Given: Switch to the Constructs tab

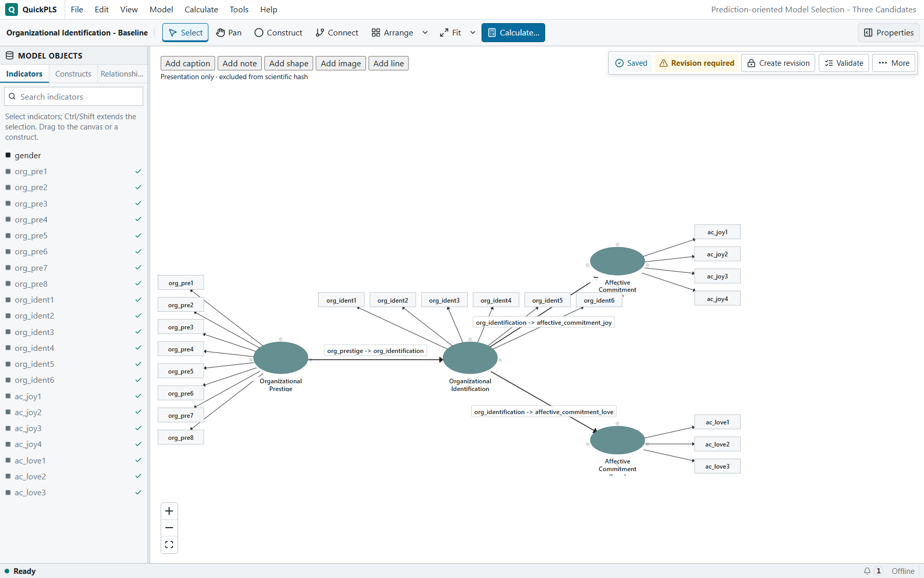Looking at the screenshot, I should click(73, 74).
